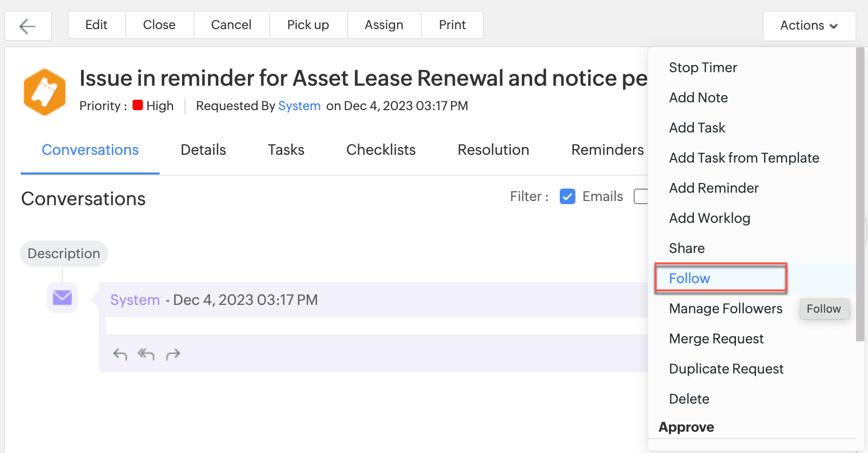Viewport: 868px width, 453px height.
Task: Expand the Actions dropdown
Action: tap(809, 25)
